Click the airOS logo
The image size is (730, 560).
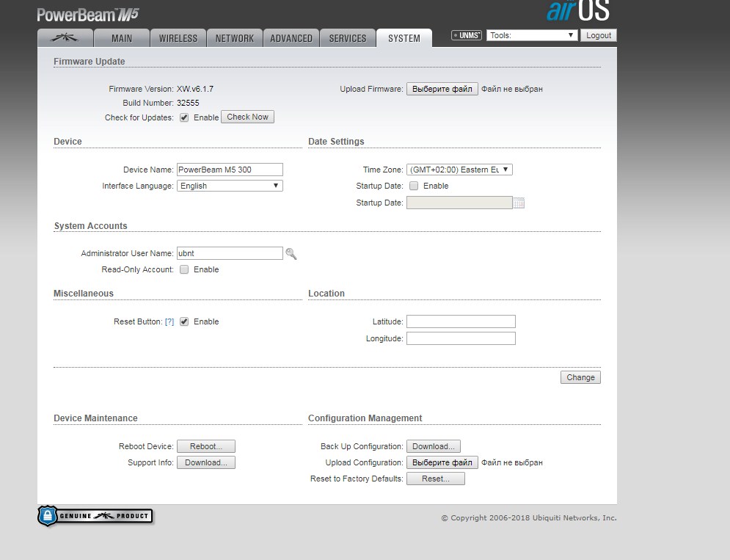pyautogui.click(x=577, y=11)
